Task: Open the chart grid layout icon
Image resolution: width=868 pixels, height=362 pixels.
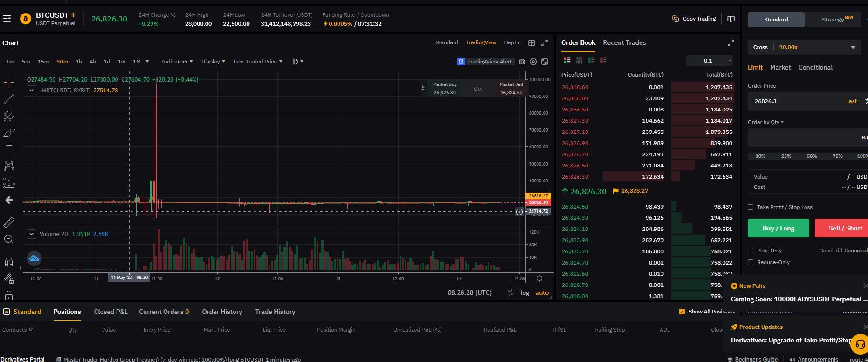Action: click(531, 42)
